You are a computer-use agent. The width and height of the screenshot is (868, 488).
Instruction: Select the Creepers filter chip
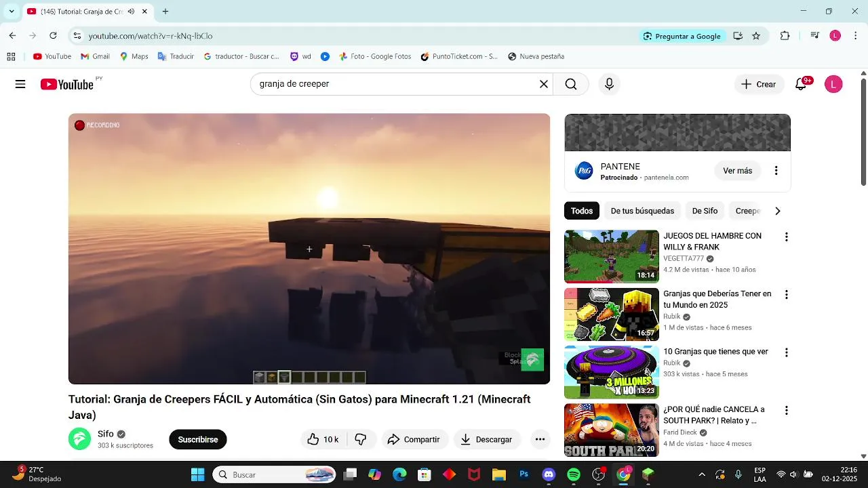tap(748, 211)
